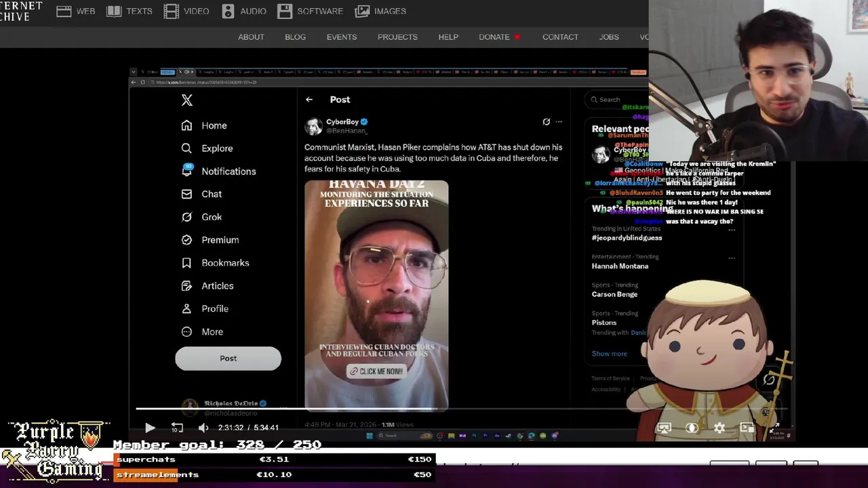Open Articles icon in X sidebar

[x=186, y=286]
